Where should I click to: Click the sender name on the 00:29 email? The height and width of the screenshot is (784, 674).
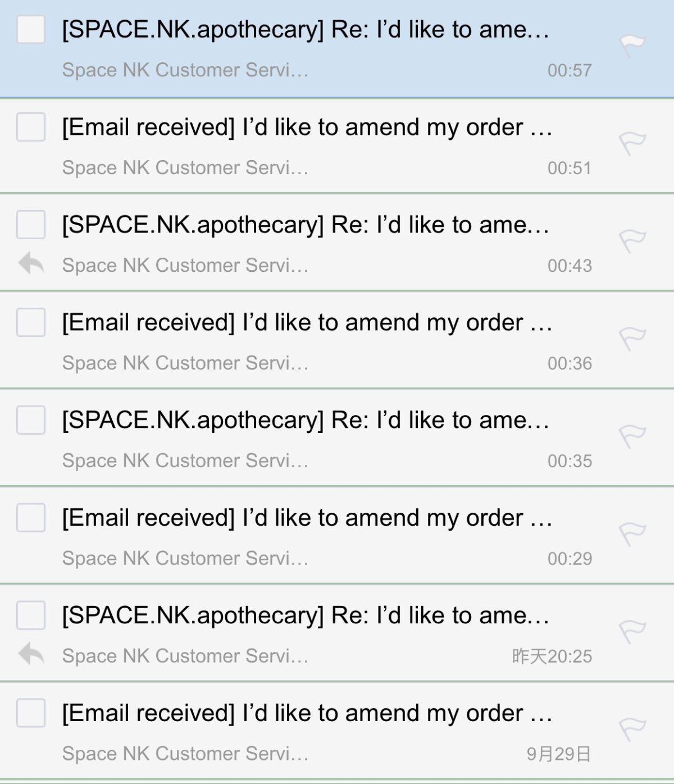(x=185, y=558)
